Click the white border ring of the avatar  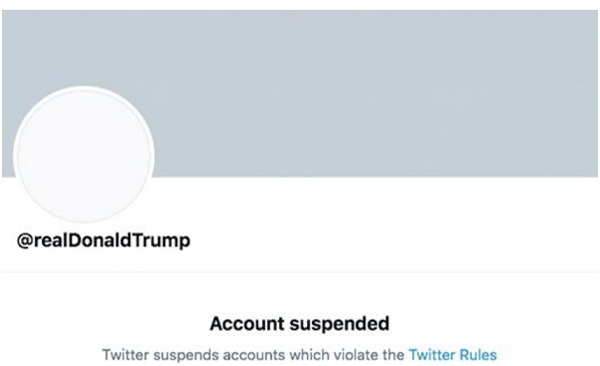84,88
